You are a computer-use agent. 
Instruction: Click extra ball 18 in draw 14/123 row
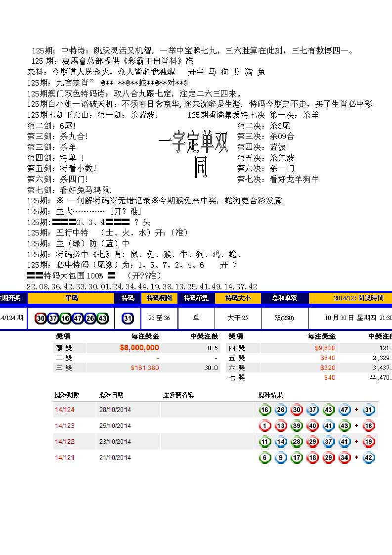[368, 426]
